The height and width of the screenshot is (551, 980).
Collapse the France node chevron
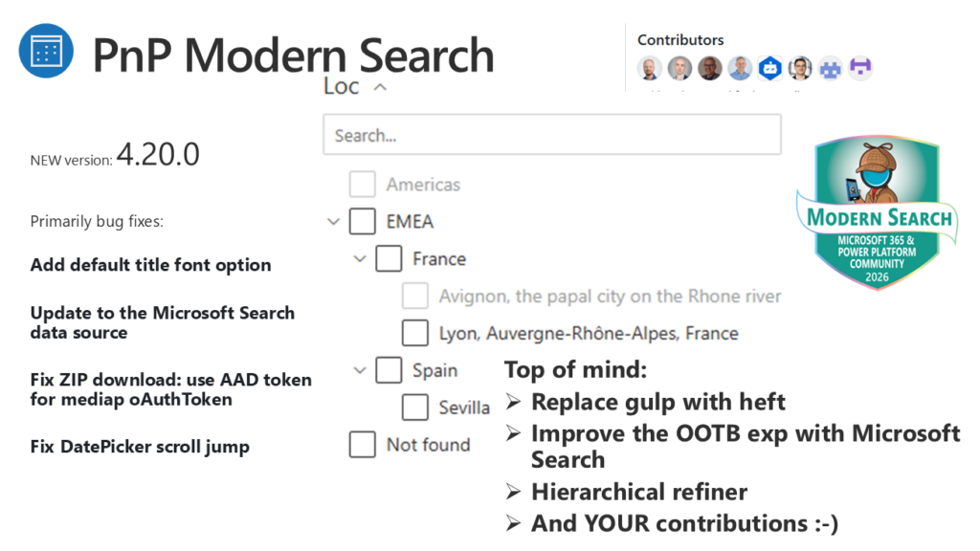point(360,259)
